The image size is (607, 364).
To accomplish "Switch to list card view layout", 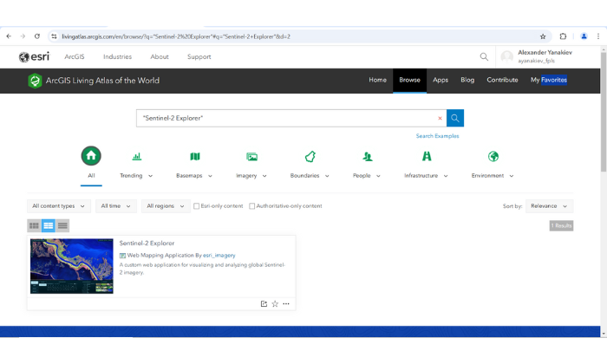I will click(49, 225).
